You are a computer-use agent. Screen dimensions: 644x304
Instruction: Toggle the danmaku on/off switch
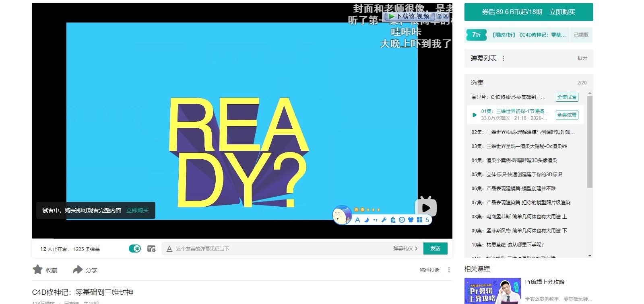click(x=135, y=249)
